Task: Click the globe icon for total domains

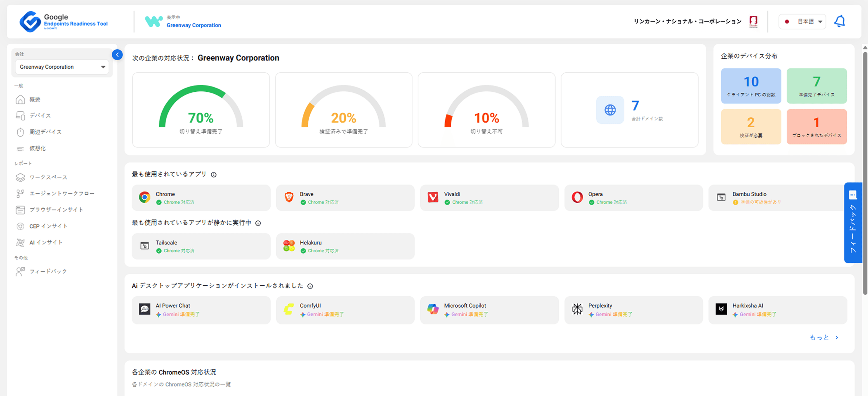Action: pyautogui.click(x=610, y=110)
